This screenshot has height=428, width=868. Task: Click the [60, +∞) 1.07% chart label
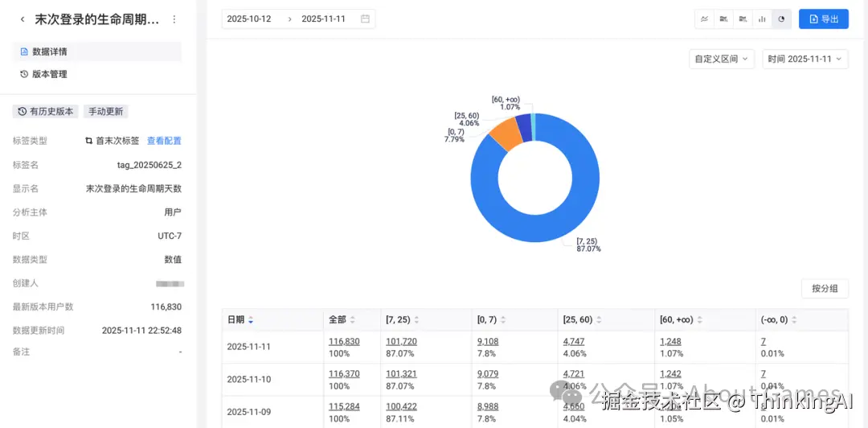[506, 102]
